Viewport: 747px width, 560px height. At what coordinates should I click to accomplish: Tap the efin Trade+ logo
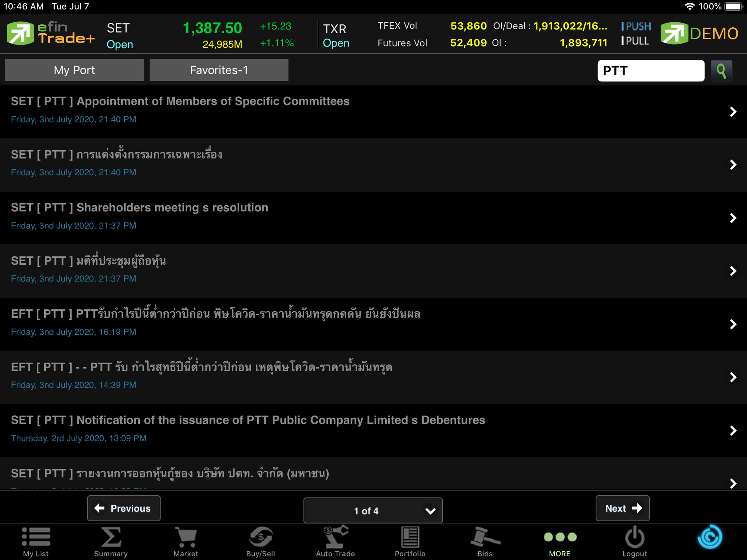[x=51, y=33]
